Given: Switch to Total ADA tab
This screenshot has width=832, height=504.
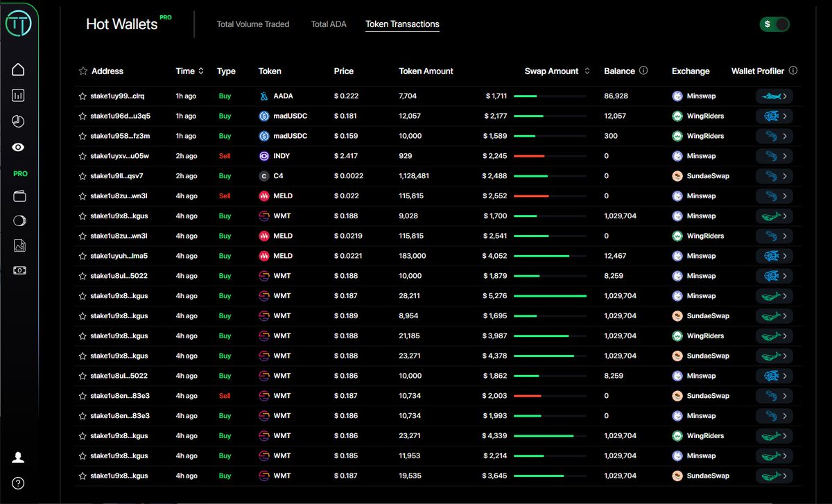Looking at the screenshot, I should point(329,24).
